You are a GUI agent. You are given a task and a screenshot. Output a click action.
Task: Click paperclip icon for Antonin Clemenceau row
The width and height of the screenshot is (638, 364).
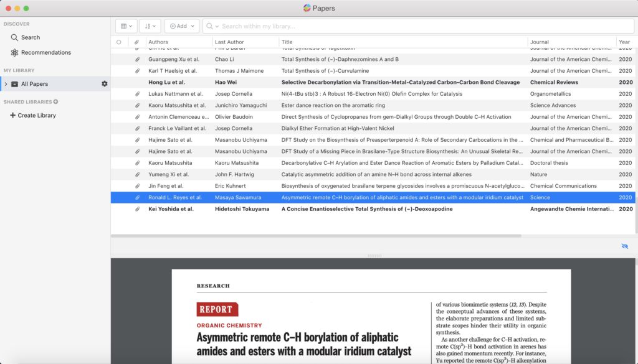coord(138,117)
